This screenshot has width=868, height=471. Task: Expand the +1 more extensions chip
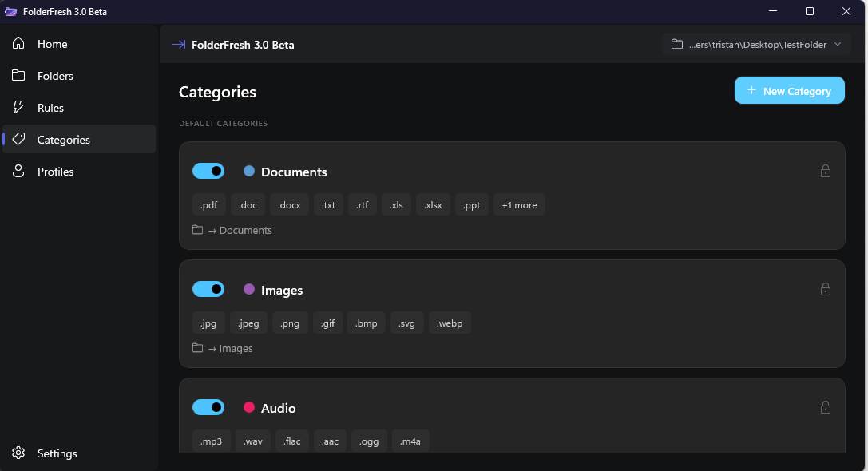click(519, 204)
